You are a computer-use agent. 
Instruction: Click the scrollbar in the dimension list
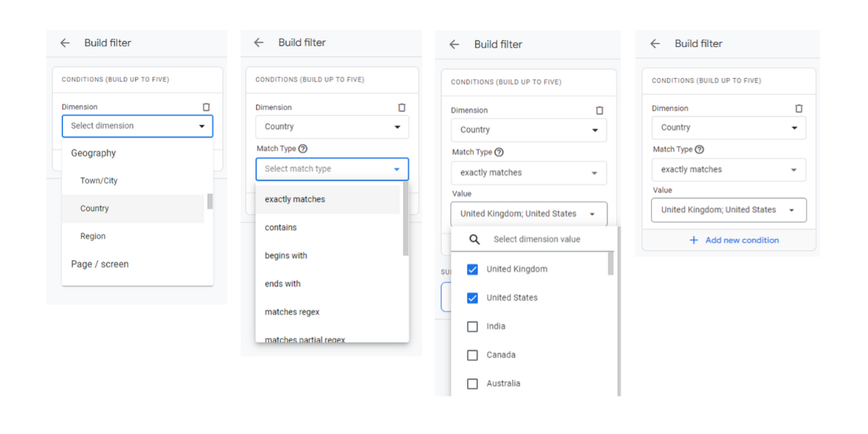tap(210, 201)
